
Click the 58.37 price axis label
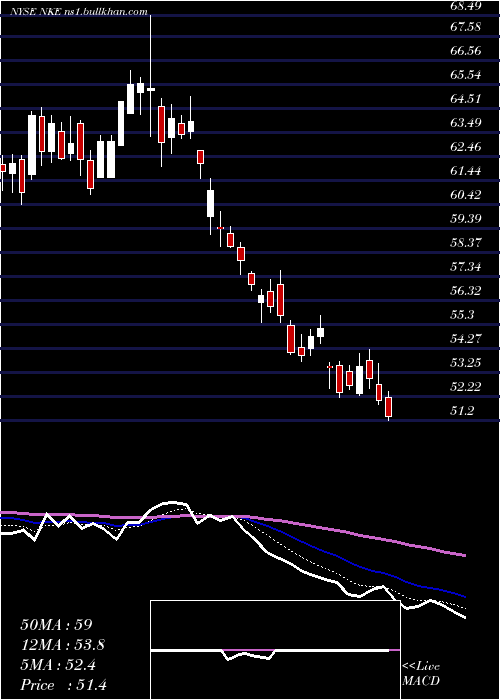(465, 243)
